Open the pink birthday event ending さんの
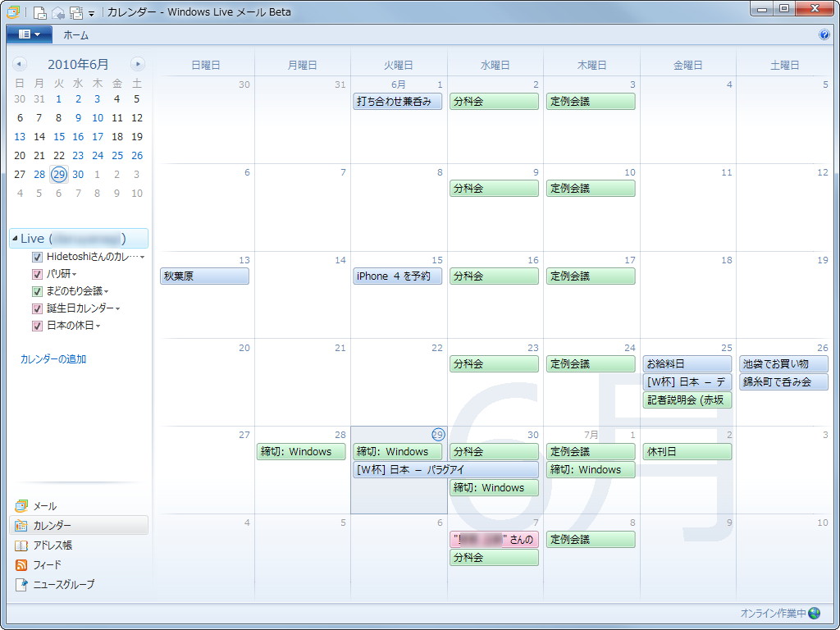The height and width of the screenshot is (630, 840). coord(494,540)
